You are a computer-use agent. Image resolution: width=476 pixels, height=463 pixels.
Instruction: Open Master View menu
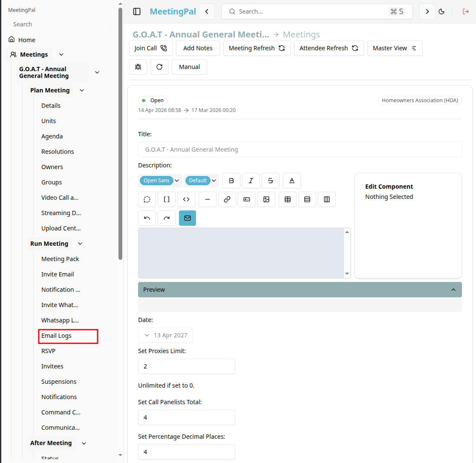[395, 48]
